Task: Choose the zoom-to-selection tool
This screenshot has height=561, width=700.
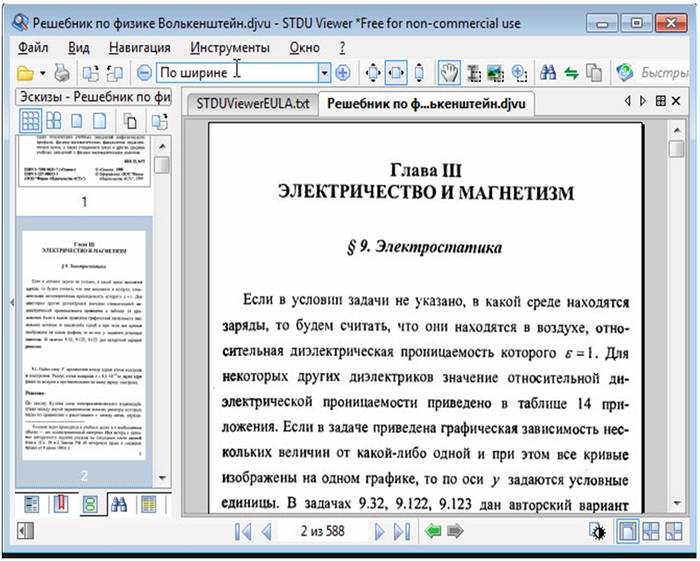Action: [519, 73]
